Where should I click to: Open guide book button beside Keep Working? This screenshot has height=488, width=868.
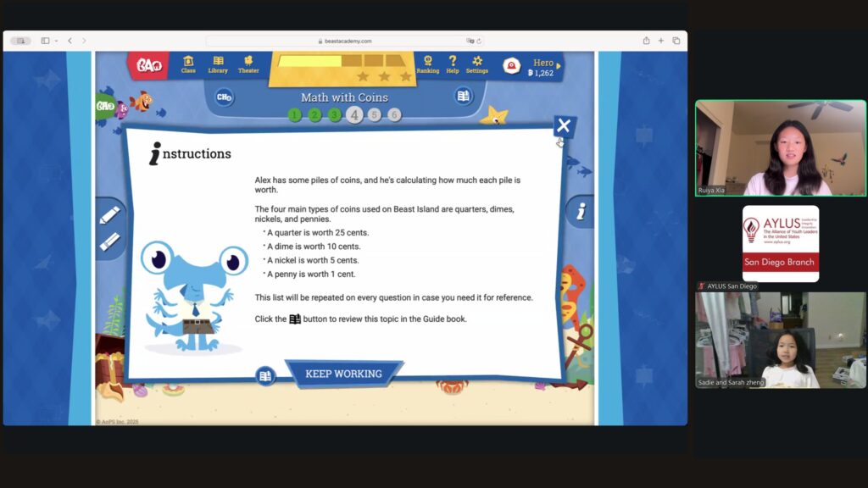coord(265,375)
